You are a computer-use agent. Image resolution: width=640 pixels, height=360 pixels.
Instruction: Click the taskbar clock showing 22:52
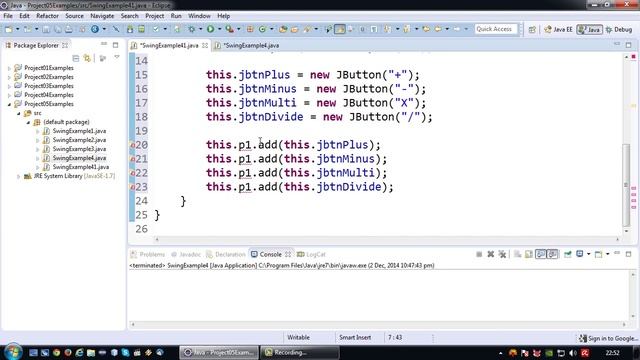[x=612, y=353]
